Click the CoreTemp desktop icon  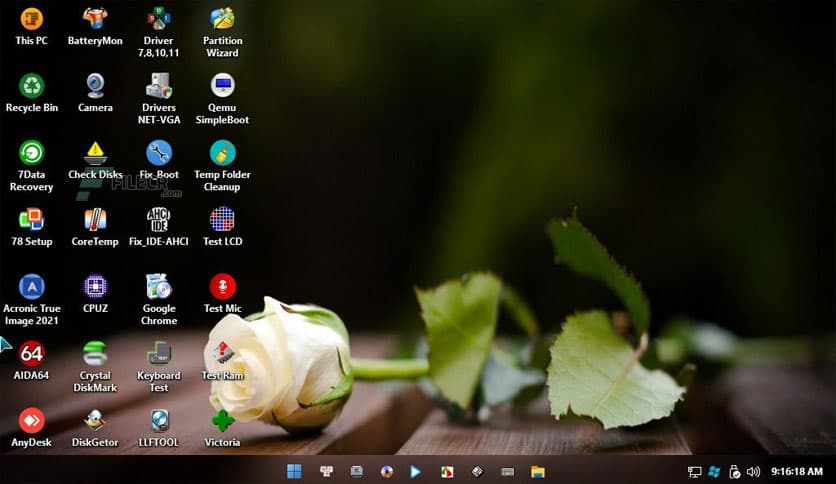point(95,220)
